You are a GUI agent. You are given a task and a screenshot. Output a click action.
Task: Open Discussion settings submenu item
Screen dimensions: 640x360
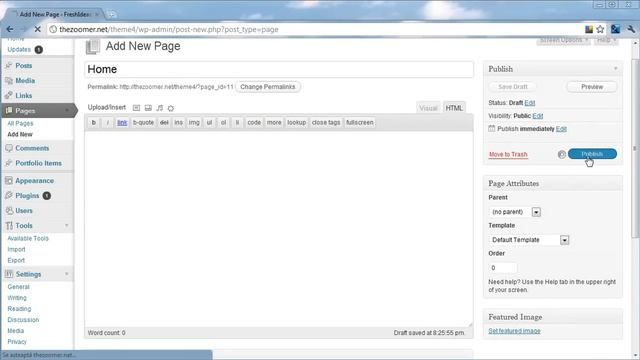click(23, 320)
